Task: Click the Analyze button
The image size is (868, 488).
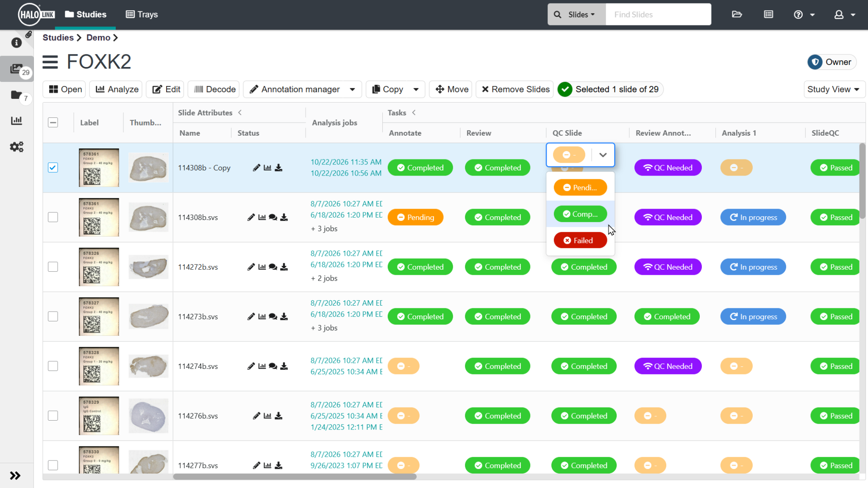Action: pos(116,89)
